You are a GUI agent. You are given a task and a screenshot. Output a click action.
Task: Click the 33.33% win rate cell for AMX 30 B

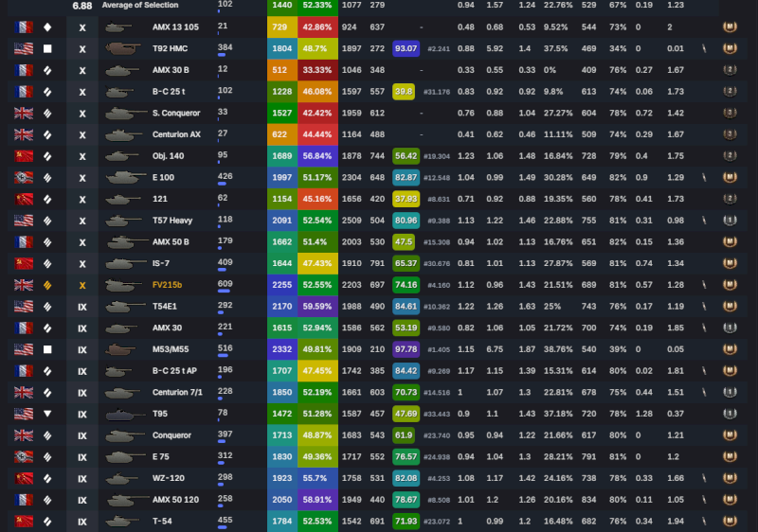(317, 70)
